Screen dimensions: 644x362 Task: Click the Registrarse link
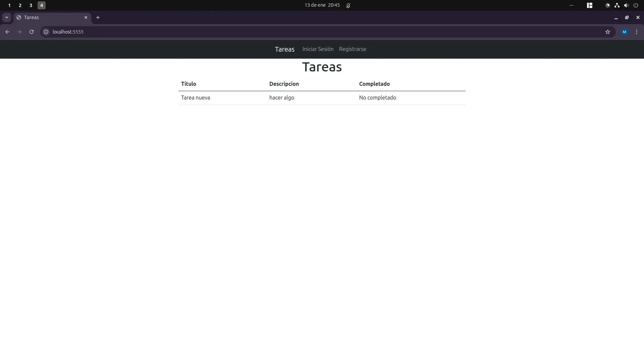coord(353,49)
